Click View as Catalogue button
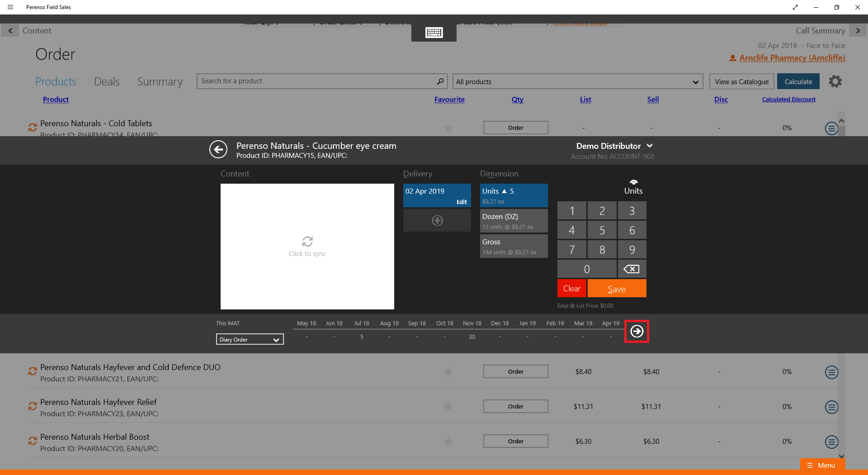 click(x=742, y=81)
